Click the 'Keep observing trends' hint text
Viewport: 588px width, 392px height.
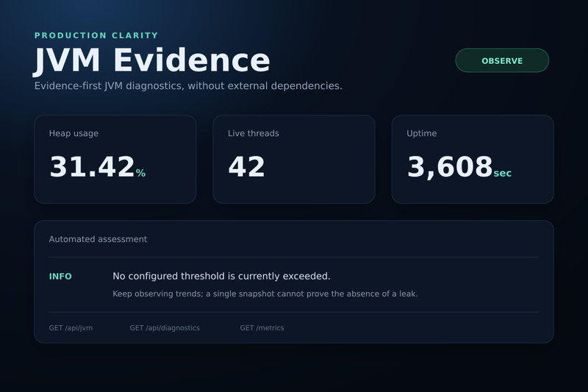click(x=265, y=293)
